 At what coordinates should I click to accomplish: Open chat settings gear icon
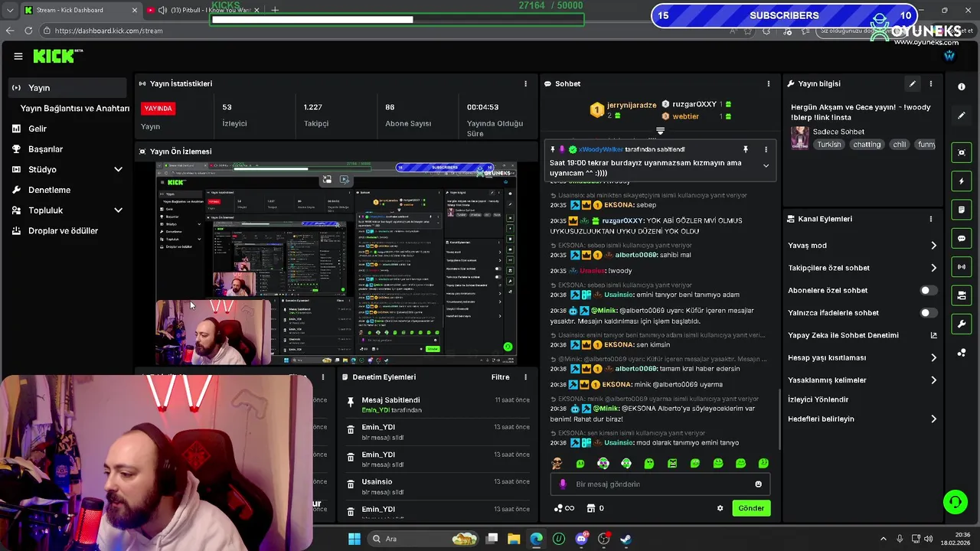pyautogui.click(x=720, y=508)
